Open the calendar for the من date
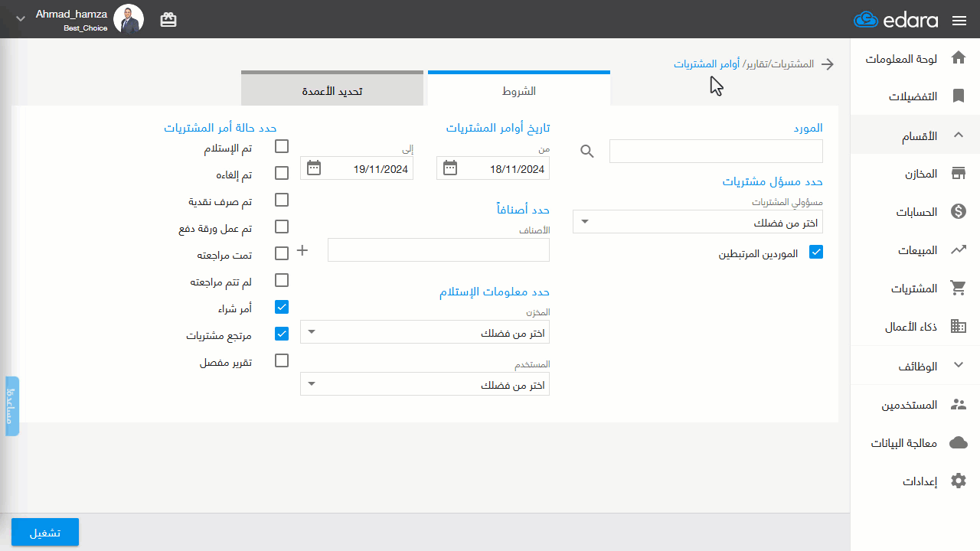Viewport: 980px width, 551px height. click(x=450, y=168)
